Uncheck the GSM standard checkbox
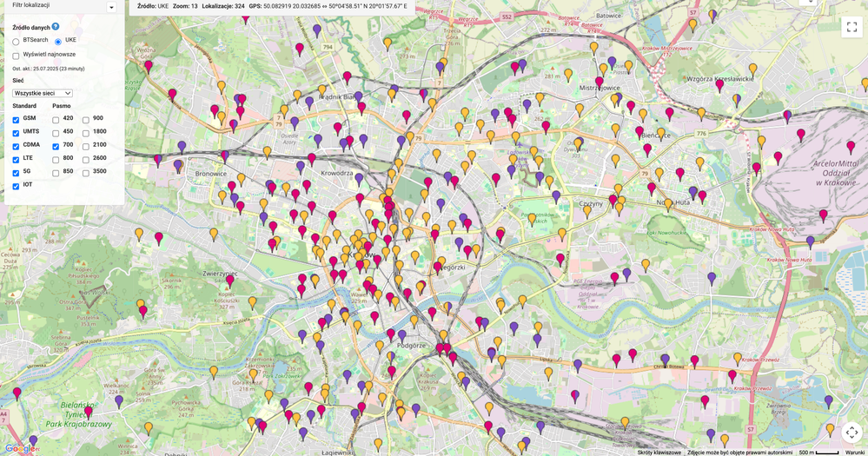 coord(16,120)
